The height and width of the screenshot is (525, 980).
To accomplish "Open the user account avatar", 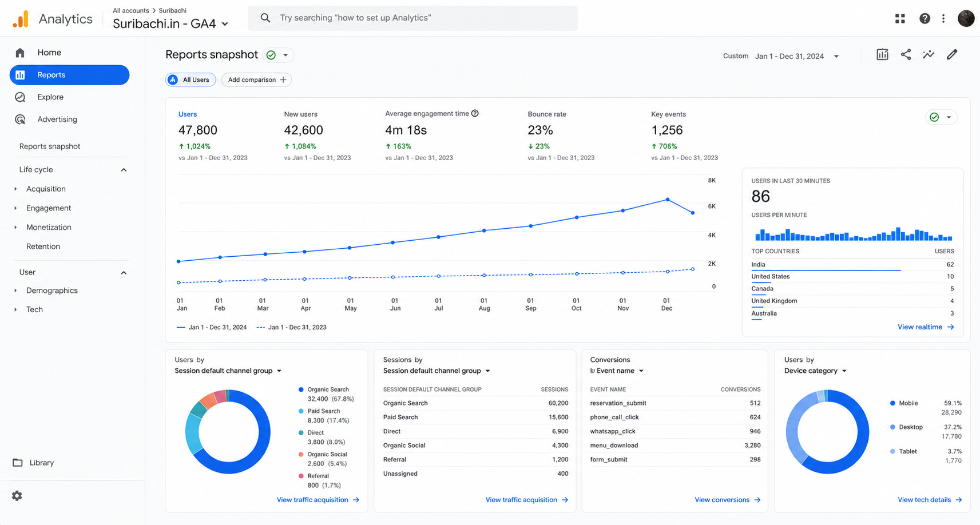I will tap(966, 18).
